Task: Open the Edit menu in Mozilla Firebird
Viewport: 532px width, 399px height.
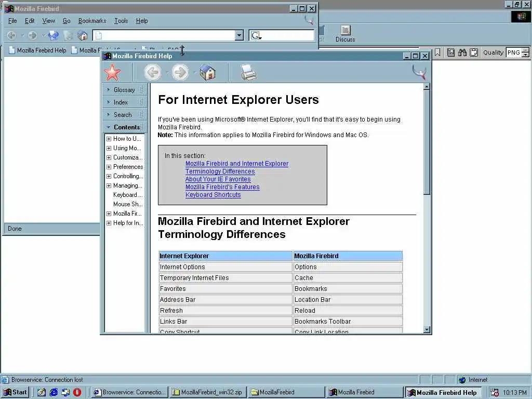Action: pos(30,21)
